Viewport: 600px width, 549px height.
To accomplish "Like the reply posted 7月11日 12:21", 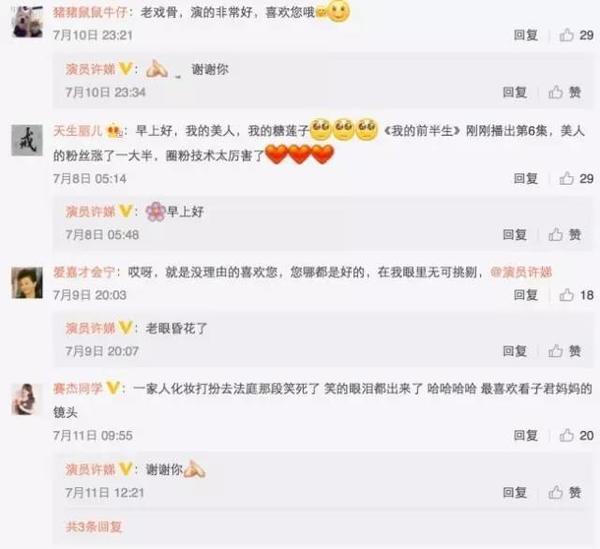I will click(565, 492).
